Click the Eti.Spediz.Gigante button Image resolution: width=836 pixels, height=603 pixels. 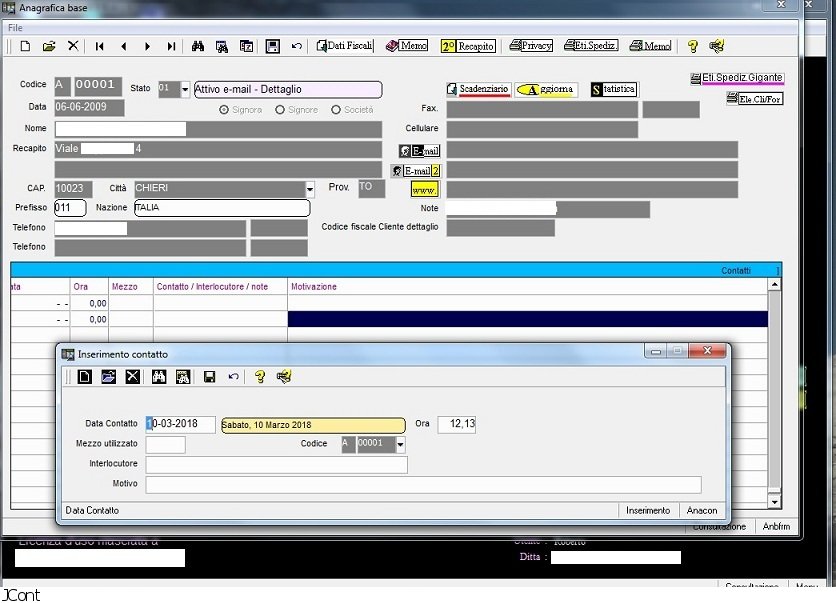click(x=736, y=77)
